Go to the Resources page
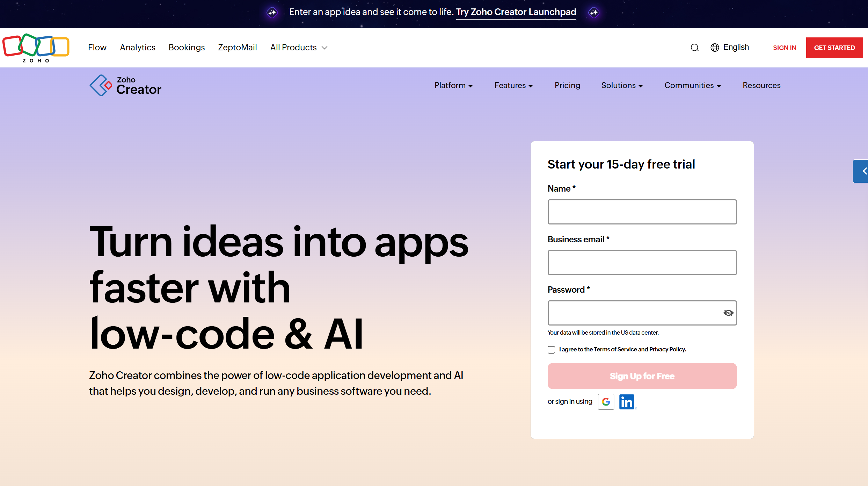Screen dimensions: 868x486 pos(761,86)
